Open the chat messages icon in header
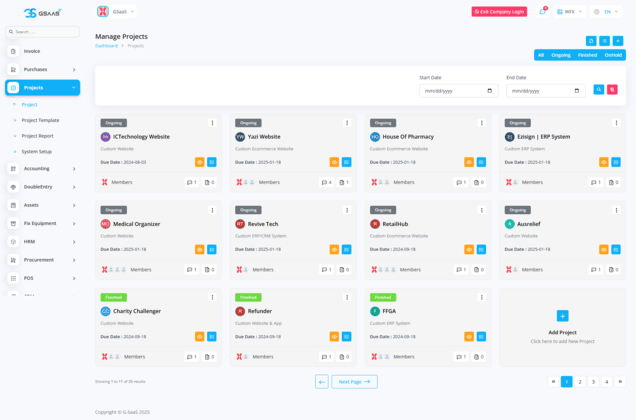Screen dimensions: 636x420 [x=542, y=12]
